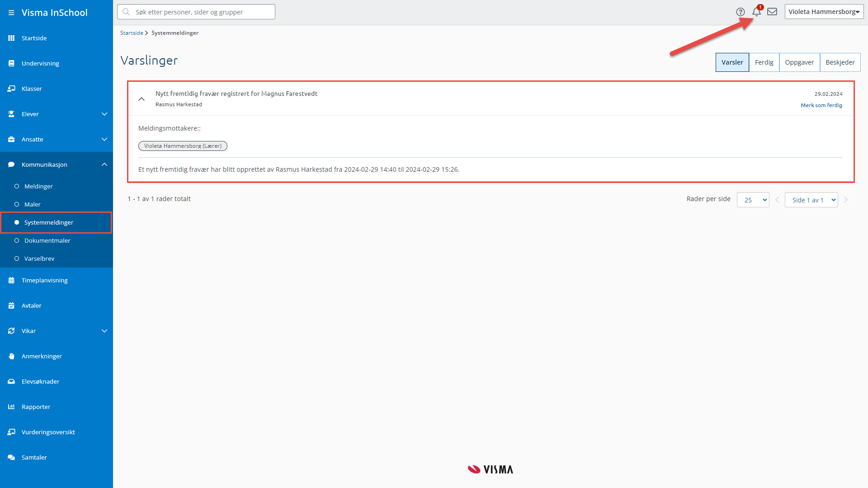
Task: Click the Klasser sidebar icon
Action: click(11, 89)
